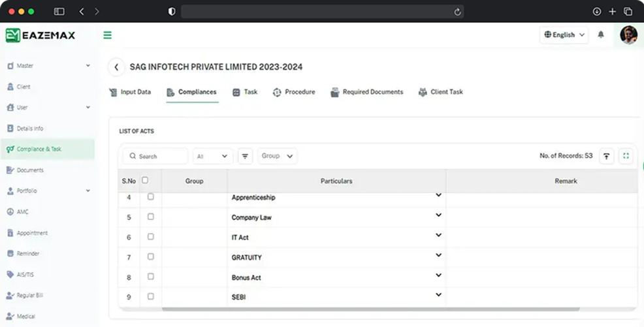The width and height of the screenshot is (644, 327).
Task: Tick the checkbox for IT Act row
Action: coord(151,236)
